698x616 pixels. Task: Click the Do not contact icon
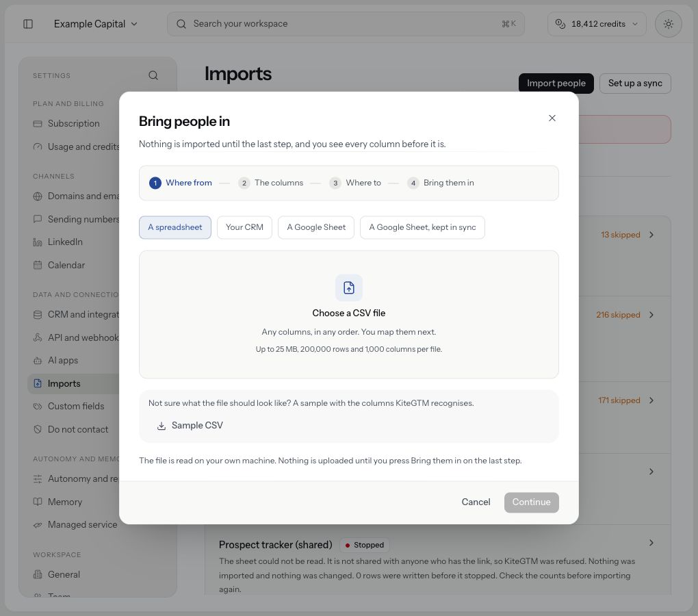point(38,430)
